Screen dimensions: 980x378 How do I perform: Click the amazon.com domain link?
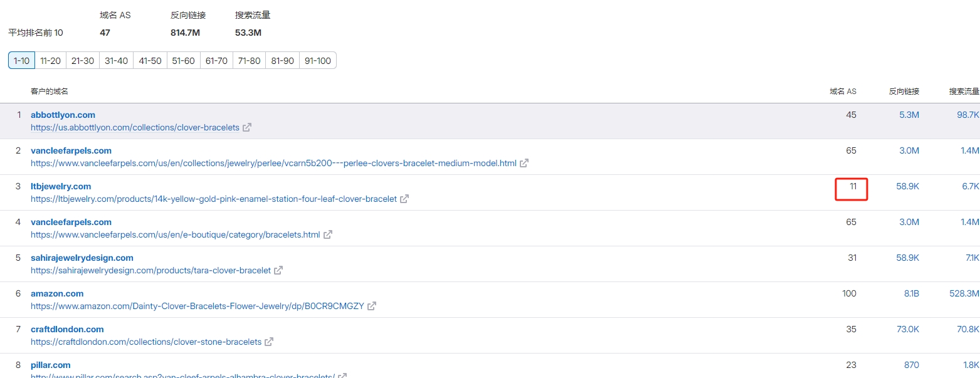click(57, 293)
